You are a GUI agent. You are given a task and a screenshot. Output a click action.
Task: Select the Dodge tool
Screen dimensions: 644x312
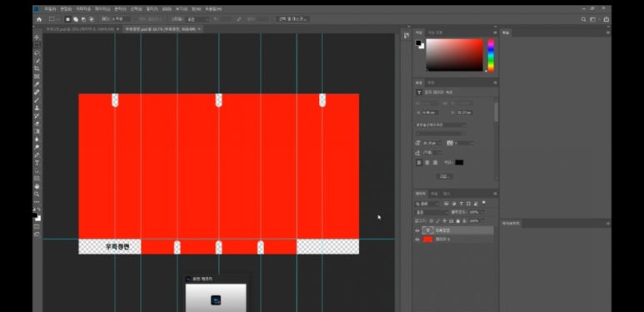tap(37, 147)
